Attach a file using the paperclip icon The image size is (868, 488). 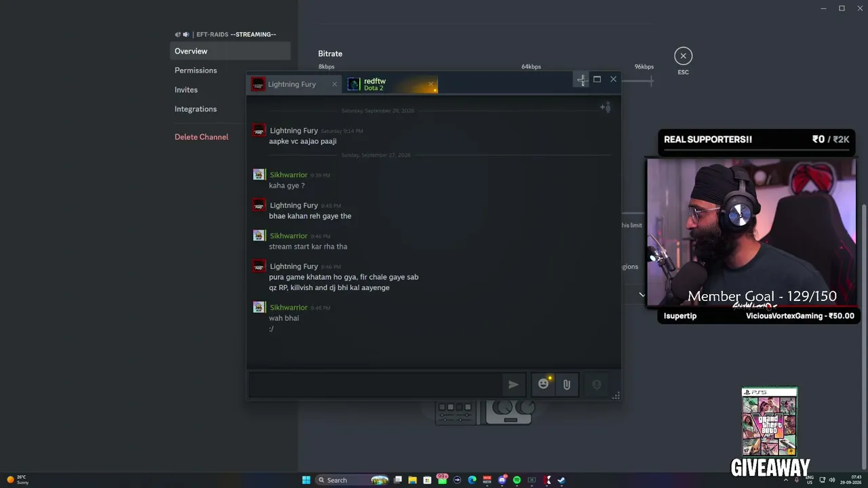[x=566, y=384]
